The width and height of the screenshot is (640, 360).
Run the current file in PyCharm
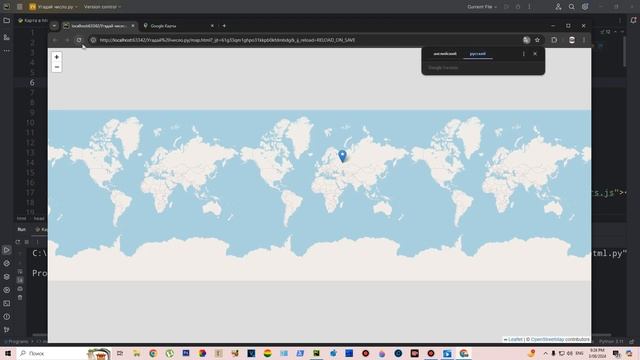tap(507, 7)
